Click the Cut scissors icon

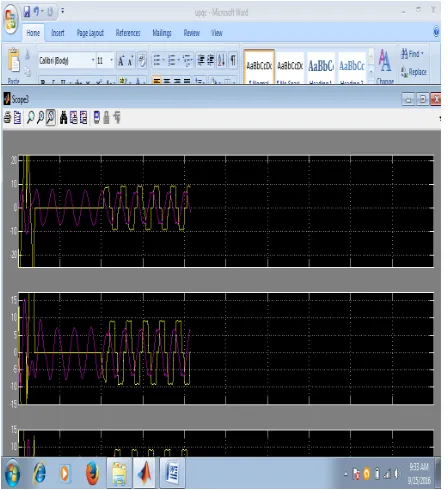(28, 55)
